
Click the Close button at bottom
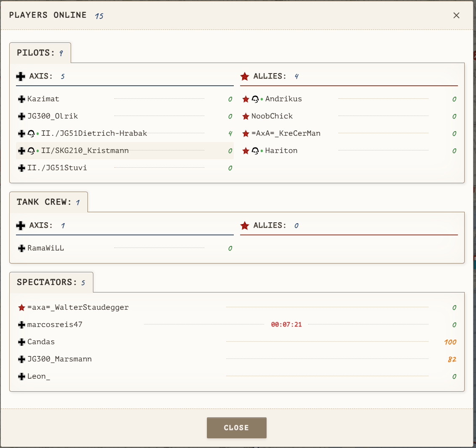pyautogui.click(x=236, y=428)
